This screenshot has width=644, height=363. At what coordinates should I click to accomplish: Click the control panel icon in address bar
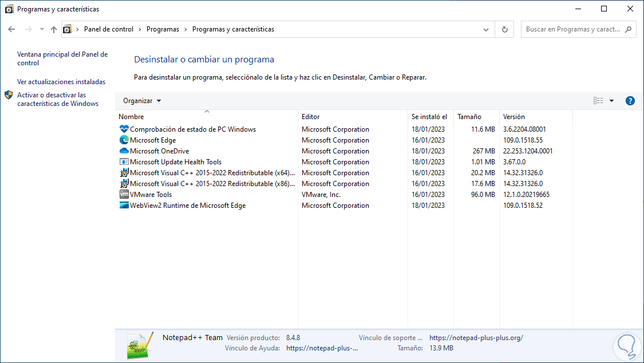[68, 29]
